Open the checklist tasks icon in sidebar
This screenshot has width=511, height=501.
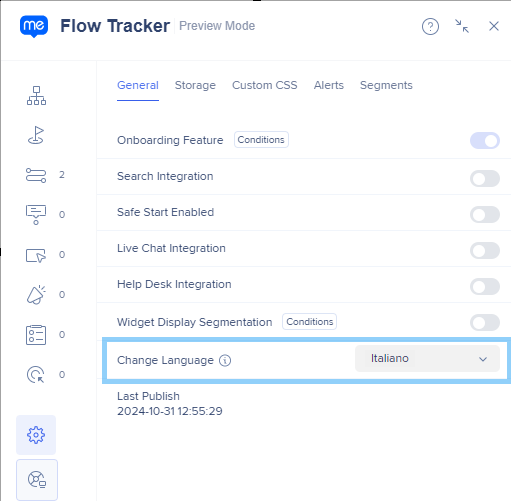[x=36, y=335]
